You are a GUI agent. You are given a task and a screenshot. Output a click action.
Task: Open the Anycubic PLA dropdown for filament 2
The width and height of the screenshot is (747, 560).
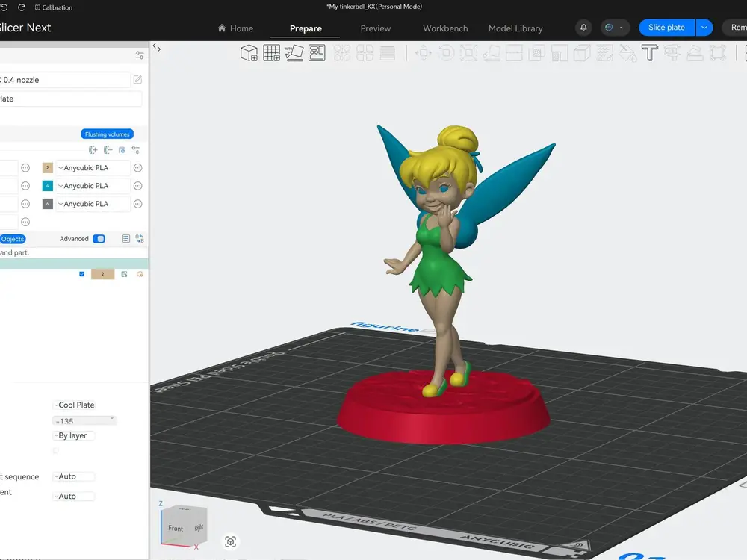[93, 167]
